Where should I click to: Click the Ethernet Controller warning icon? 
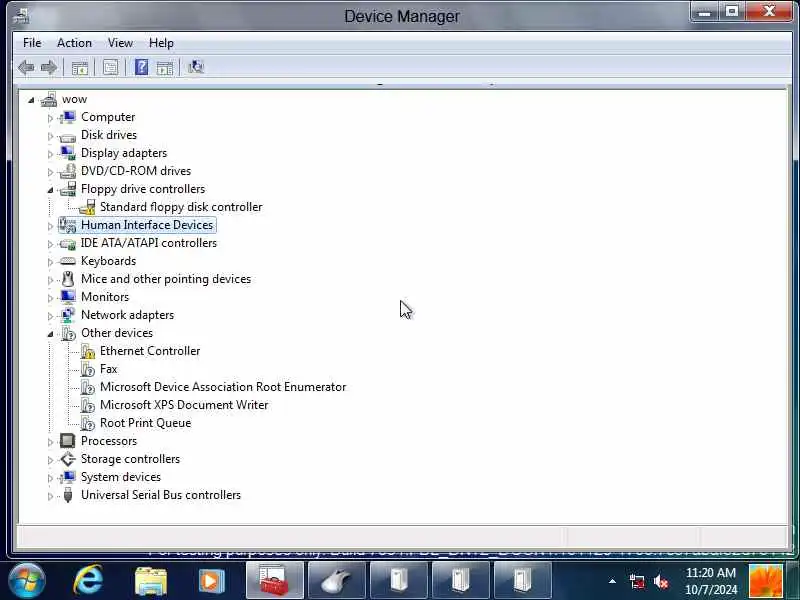tap(87, 351)
